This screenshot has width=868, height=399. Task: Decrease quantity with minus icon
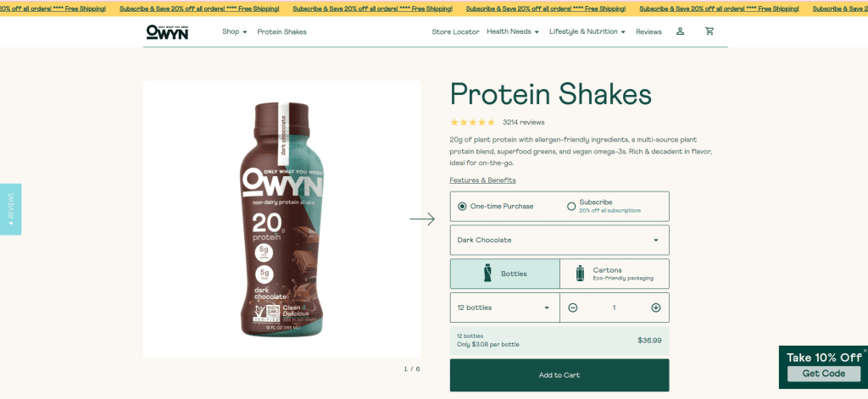(573, 308)
